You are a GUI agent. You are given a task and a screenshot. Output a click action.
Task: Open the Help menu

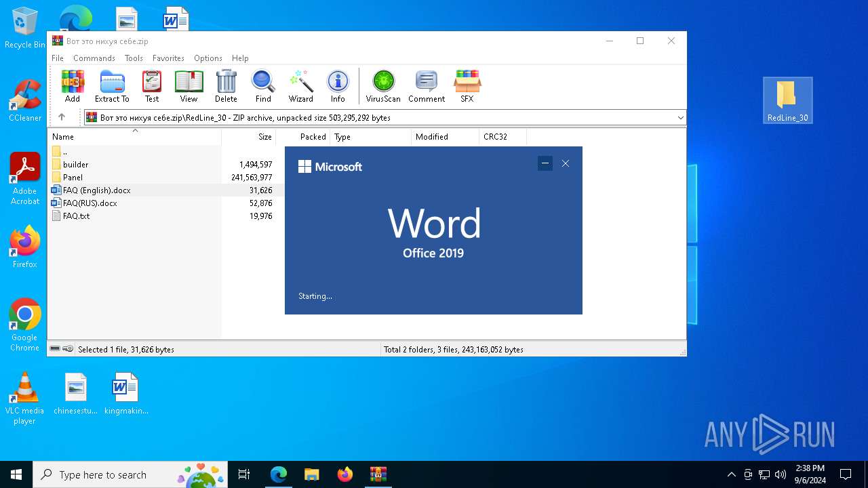[240, 58]
